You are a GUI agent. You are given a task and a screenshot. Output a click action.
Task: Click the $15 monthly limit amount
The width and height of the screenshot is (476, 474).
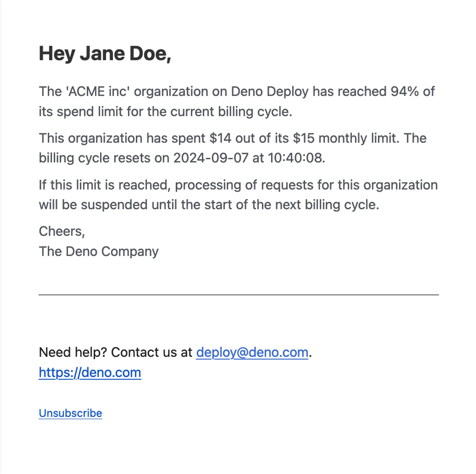[303, 138]
